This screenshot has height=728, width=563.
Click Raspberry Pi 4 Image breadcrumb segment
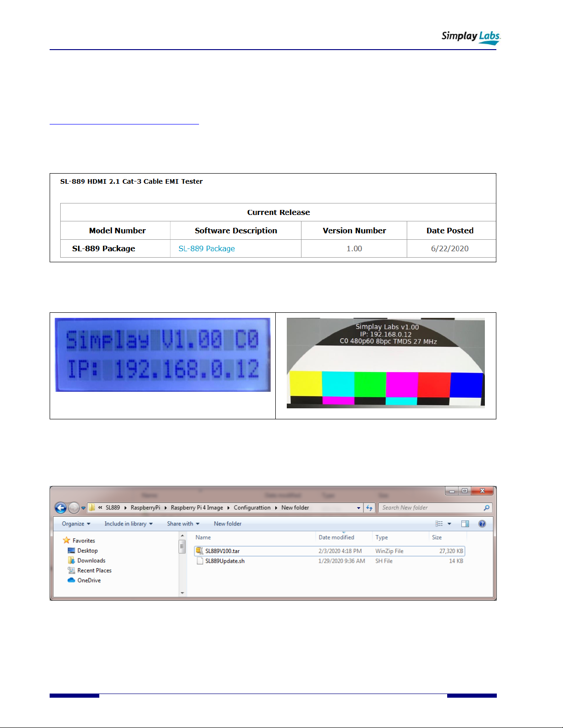click(197, 508)
